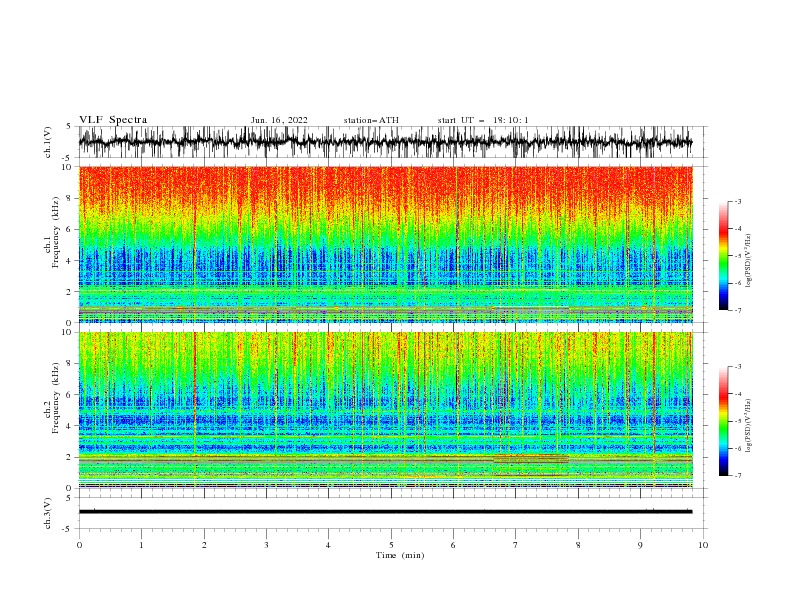This screenshot has width=792, height=612.
Task: Click the time axis tick label 8
Action: click(x=578, y=545)
